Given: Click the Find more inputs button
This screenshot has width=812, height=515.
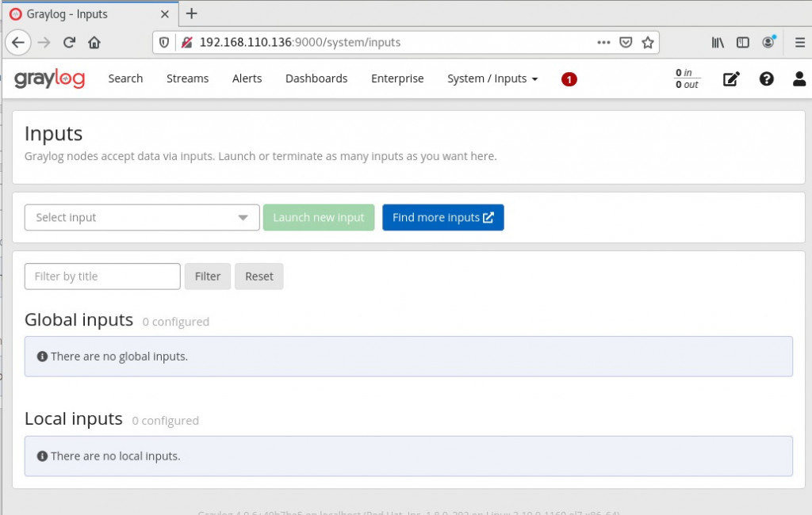Looking at the screenshot, I should click(x=442, y=217).
